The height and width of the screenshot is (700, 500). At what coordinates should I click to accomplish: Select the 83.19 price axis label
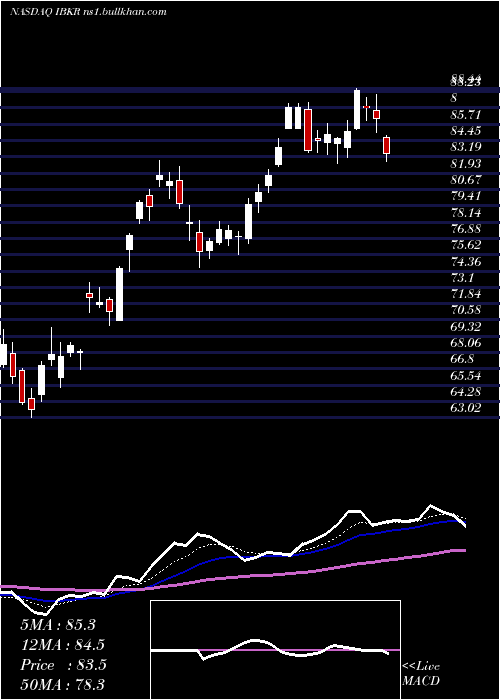466,147
